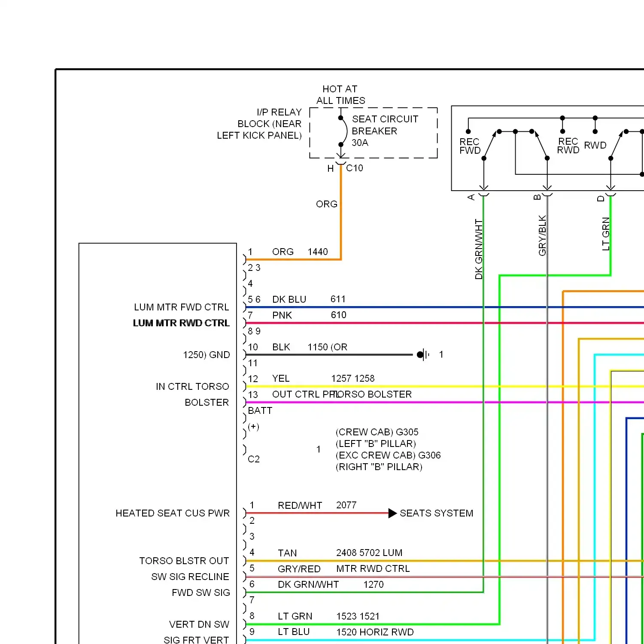Viewport: 644px width, 644px height.
Task: Click the 'C2' connector label
Action: 254,459
